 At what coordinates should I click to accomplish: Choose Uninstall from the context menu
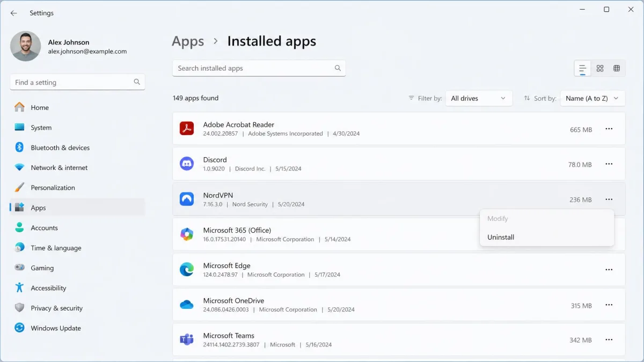click(547, 237)
